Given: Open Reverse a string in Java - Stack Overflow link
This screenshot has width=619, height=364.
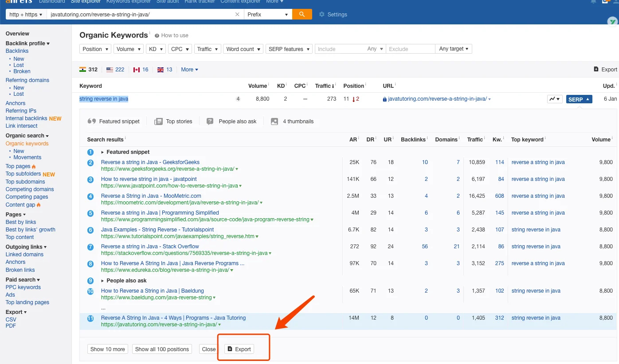Looking at the screenshot, I should (x=150, y=247).
